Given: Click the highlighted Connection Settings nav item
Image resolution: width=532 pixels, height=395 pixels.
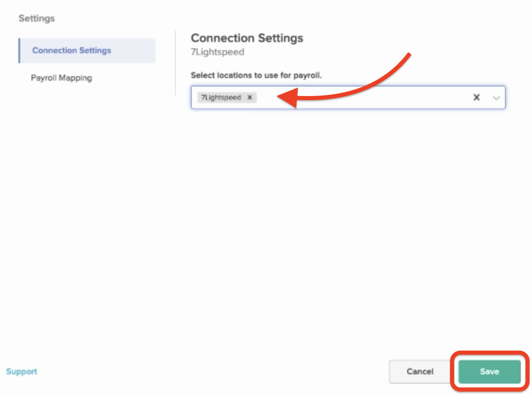Looking at the screenshot, I should pyautogui.click(x=71, y=50).
